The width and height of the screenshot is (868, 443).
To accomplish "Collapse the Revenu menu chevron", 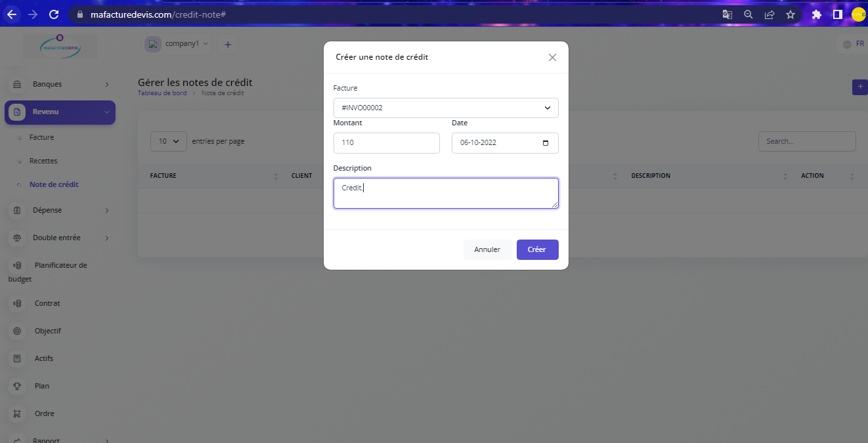I will [x=107, y=112].
